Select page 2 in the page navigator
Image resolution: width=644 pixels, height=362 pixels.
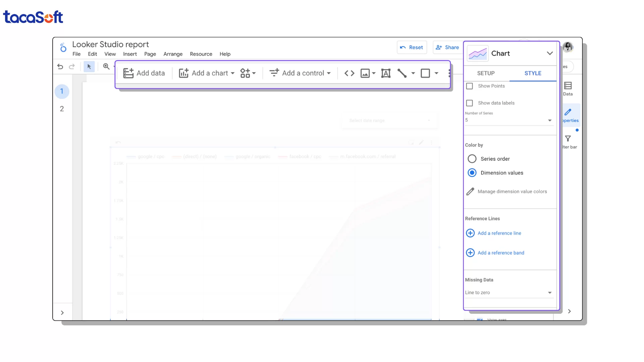tap(62, 109)
